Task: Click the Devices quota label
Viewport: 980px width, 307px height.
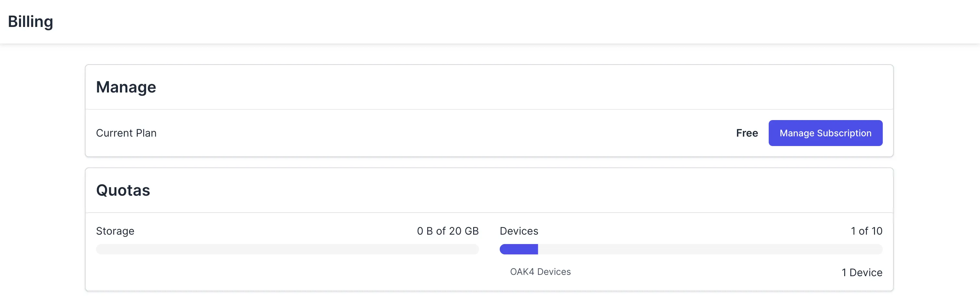Action: pos(519,231)
